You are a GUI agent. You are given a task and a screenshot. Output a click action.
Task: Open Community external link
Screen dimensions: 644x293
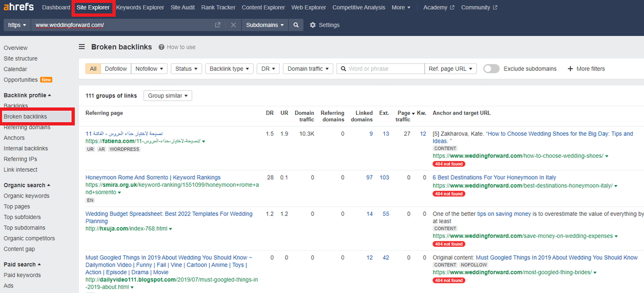pyautogui.click(x=479, y=8)
